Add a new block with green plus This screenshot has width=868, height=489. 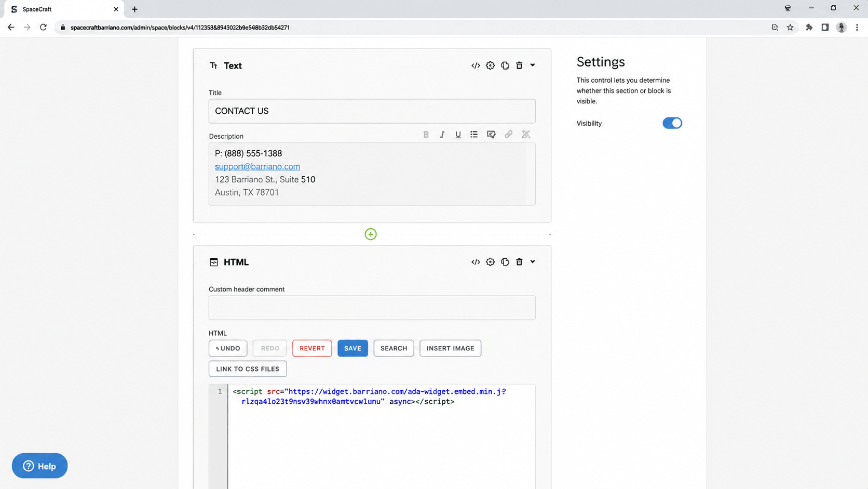point(371,234)
